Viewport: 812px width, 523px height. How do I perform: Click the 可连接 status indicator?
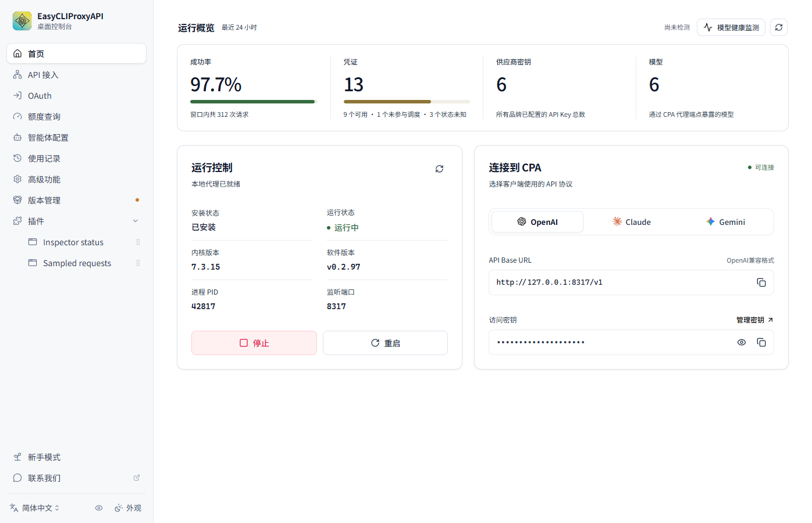click(x=761, y=167)
